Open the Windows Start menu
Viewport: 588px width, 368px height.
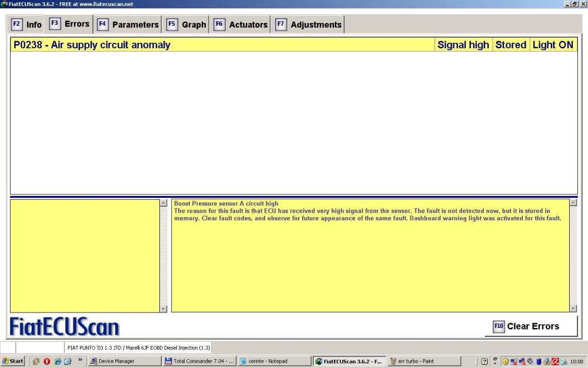click(13, 361)
